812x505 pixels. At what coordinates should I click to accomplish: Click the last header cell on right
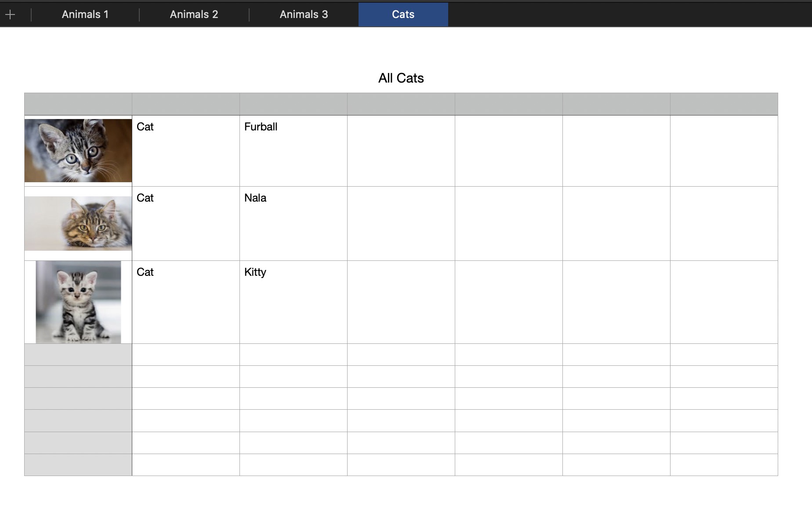[x=724, y=104]
